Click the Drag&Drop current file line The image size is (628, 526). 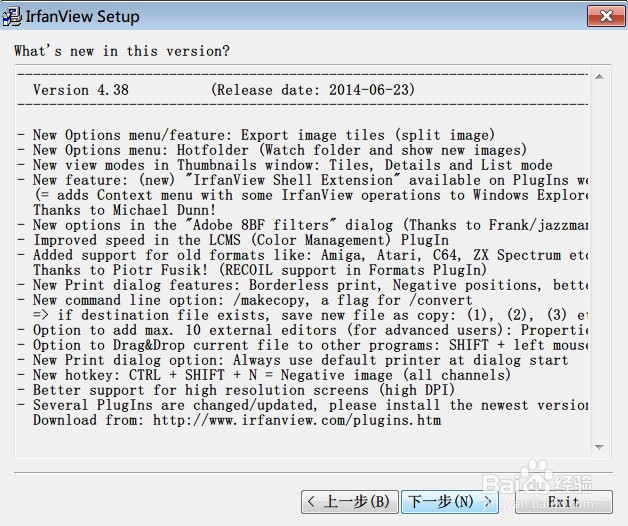pos(303,345)
